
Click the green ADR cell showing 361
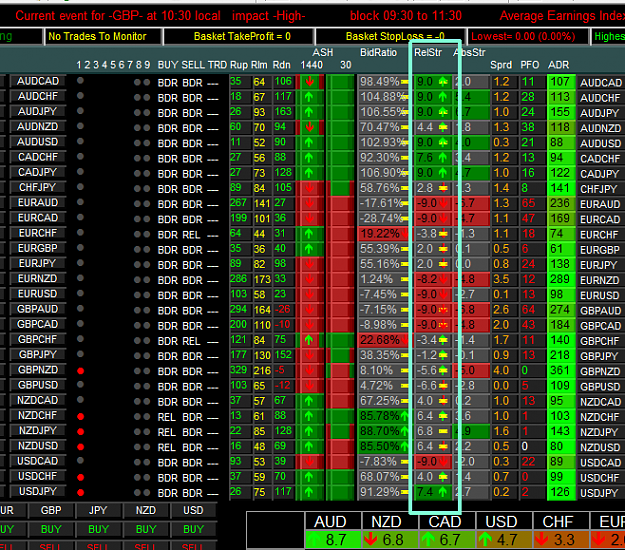point(561,371)
